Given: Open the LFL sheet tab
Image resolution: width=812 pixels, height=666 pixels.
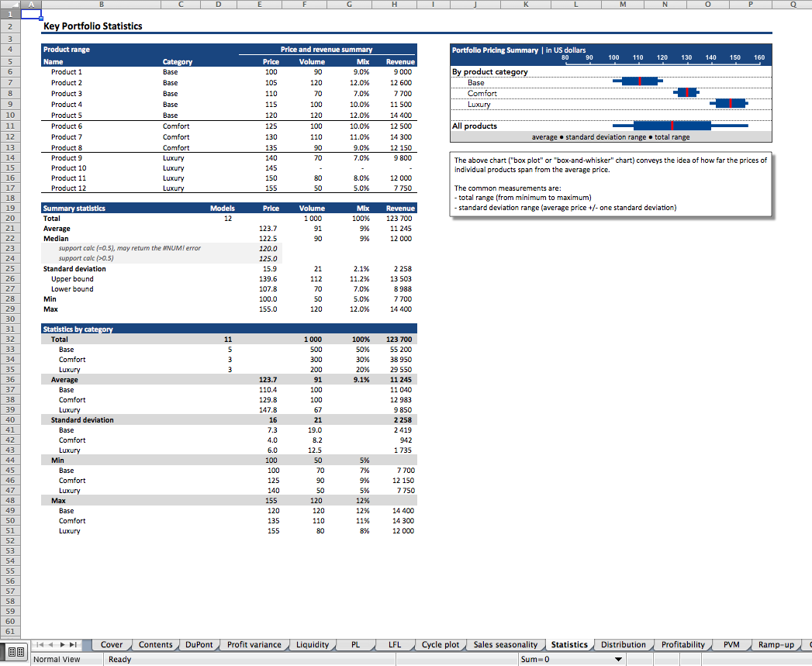Looking at the screenshot, I should click(x=395, y=645).
